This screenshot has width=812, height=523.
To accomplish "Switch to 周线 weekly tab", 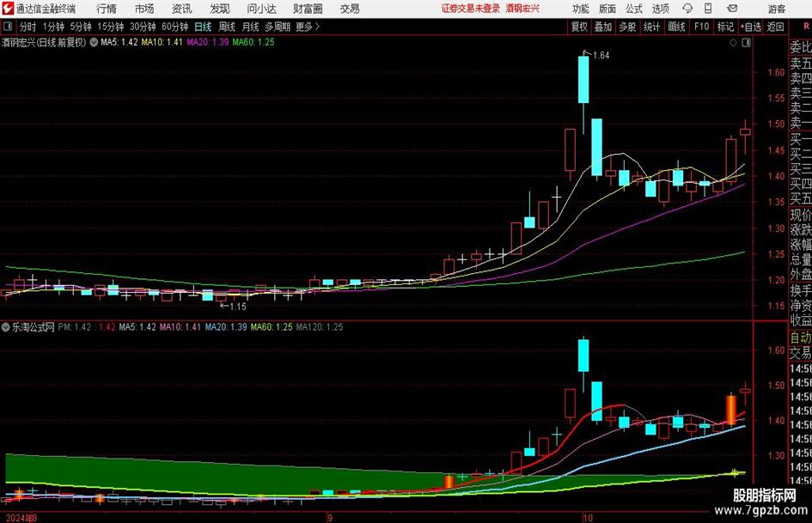I will [x=227, y=27].
